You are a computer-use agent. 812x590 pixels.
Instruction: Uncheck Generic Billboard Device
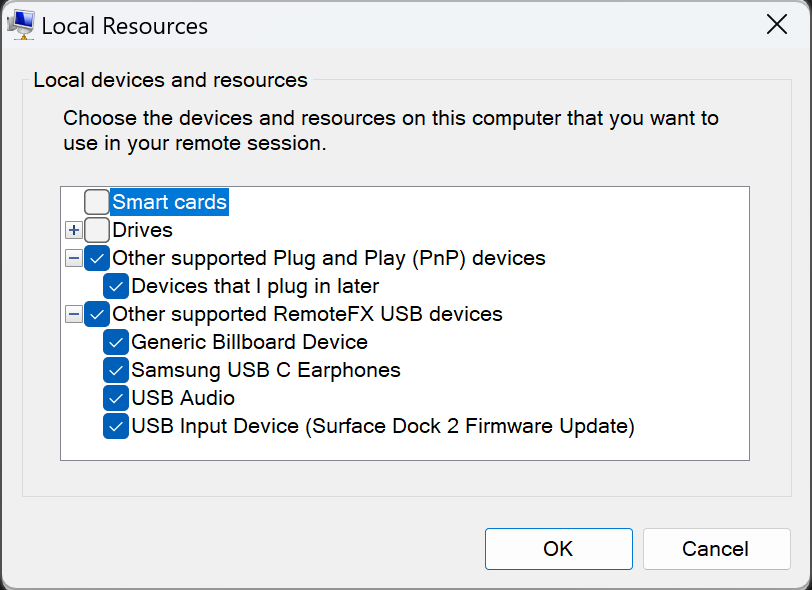tap(116, 342)
